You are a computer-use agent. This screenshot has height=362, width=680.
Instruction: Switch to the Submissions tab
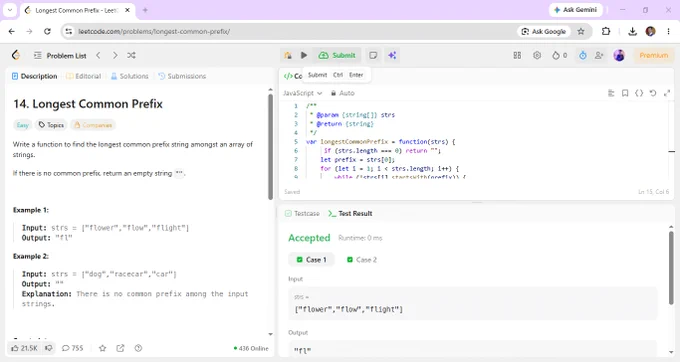[182, 76]
